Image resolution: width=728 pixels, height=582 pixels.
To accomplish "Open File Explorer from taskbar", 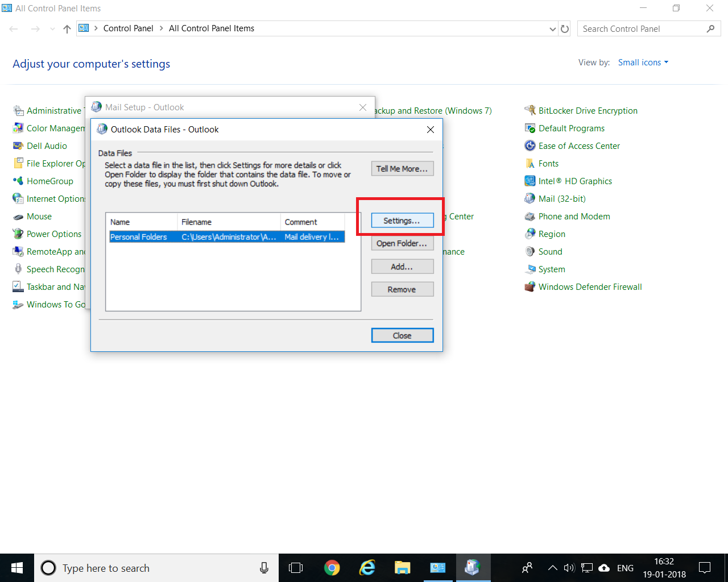I will [403, 568].
